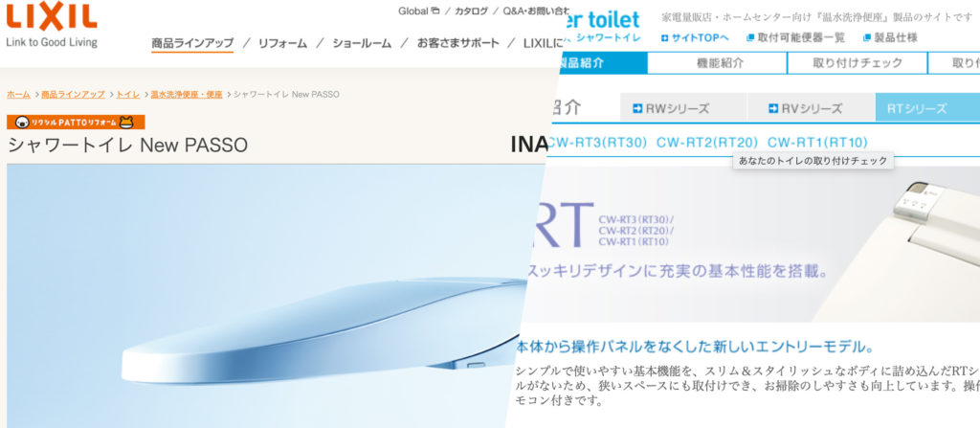Open the お客さまサポート menu item
Image resolution: width=980 pixels, height=428 pixels.
point(457,43)
